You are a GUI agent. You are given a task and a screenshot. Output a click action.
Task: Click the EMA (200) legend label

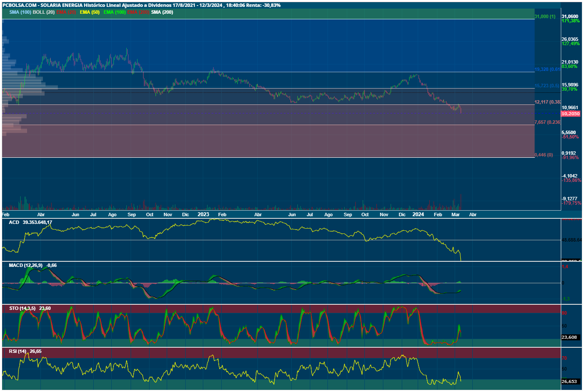138,12
